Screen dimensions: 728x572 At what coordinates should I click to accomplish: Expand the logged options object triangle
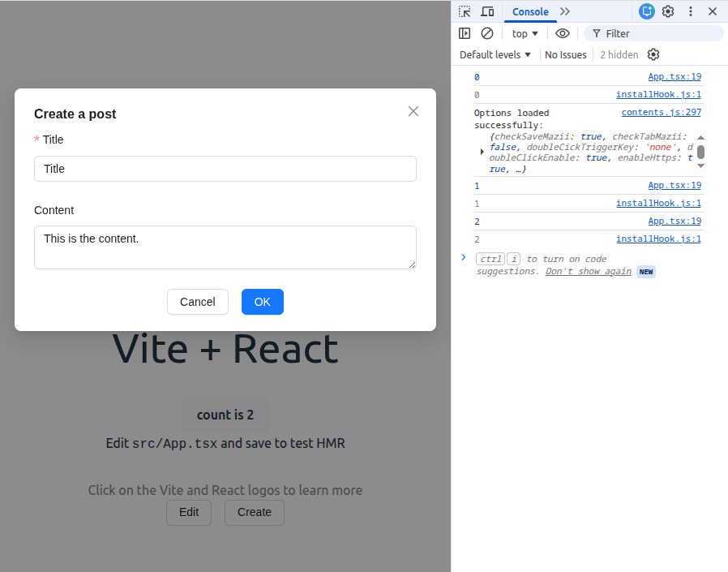[x=482, y=151]
